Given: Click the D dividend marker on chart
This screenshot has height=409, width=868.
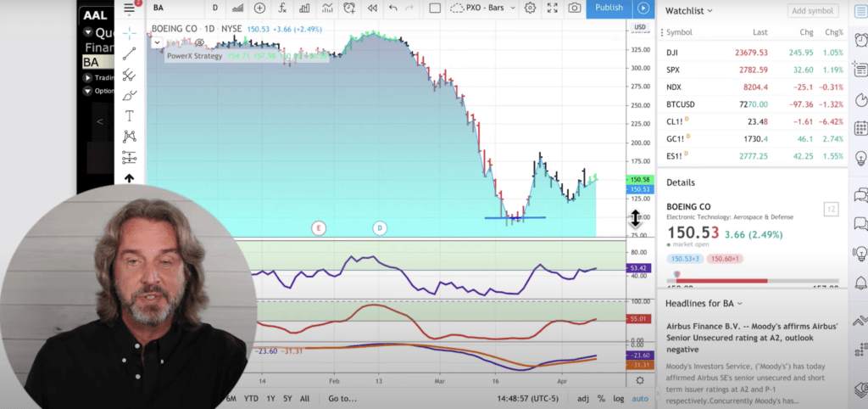Looking at the screenshot, I should click(x=380, y=227).
